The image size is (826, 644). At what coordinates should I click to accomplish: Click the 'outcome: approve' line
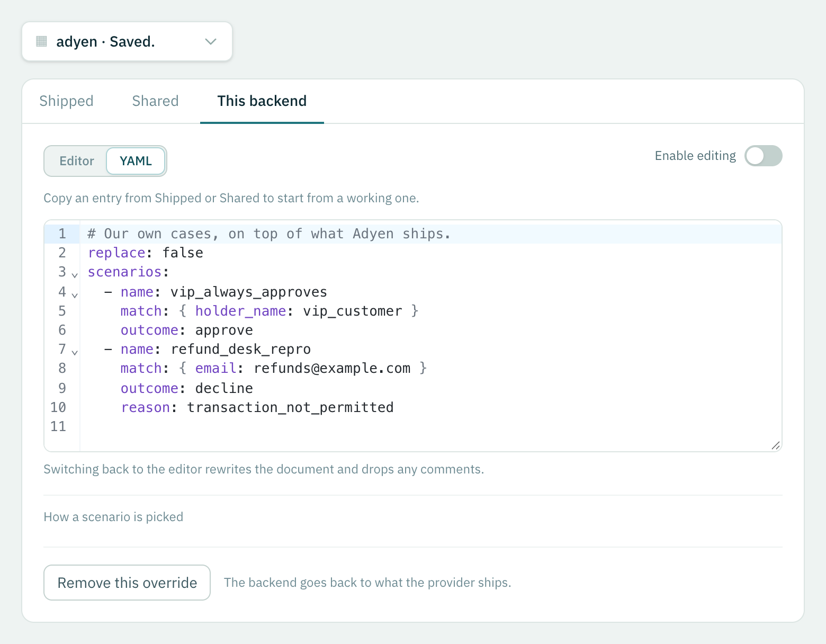pyautogui.click(x=187, y=330)
